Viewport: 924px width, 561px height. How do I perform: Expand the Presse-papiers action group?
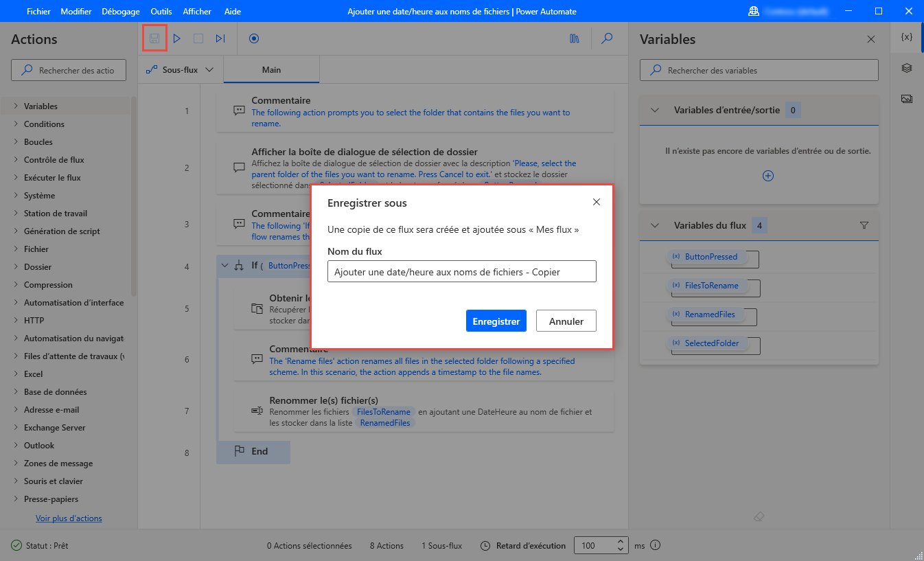click(16, 499)
